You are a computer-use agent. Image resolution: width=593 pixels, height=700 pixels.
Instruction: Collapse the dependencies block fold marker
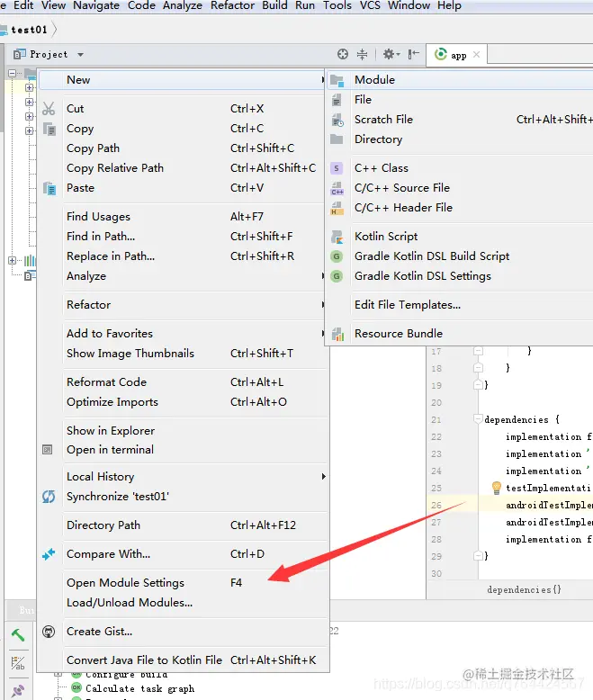478,419
